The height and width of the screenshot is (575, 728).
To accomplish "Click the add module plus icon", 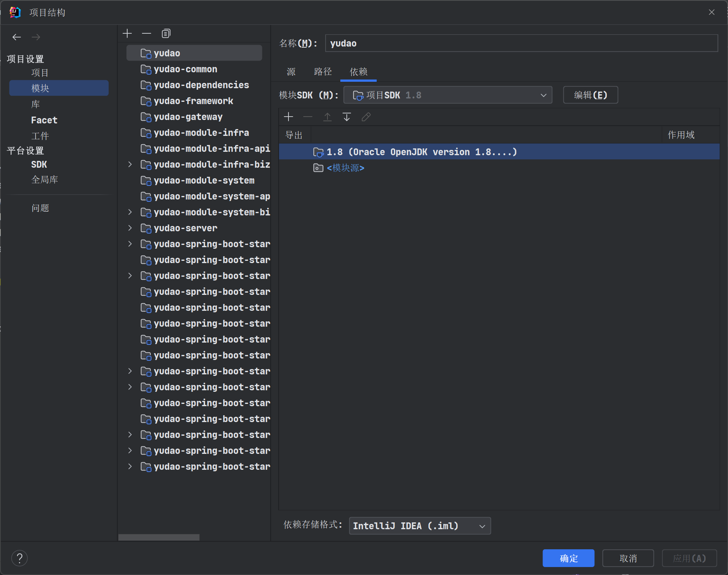I will pos(127,34).
